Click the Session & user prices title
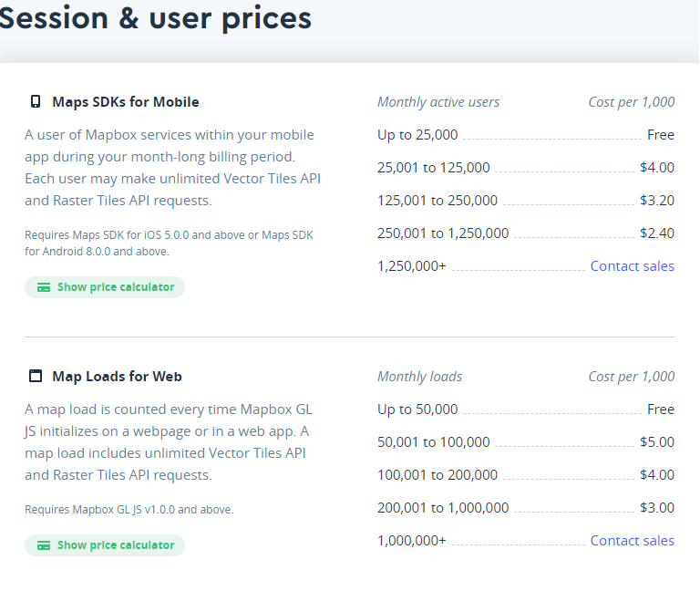The height and width of the screenshot is (591, 700). pos(155,17)
